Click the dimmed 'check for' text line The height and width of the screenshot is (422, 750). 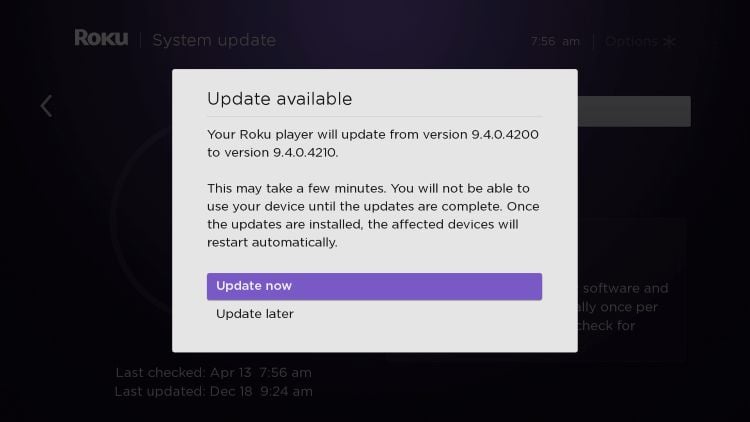[x=607, y=326]
